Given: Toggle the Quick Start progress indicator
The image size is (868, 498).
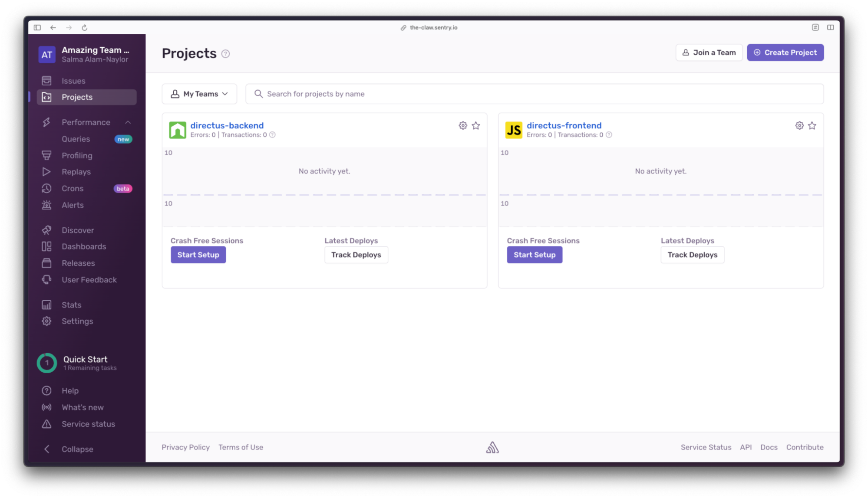Looking at the screenshot, I should 46,362.
